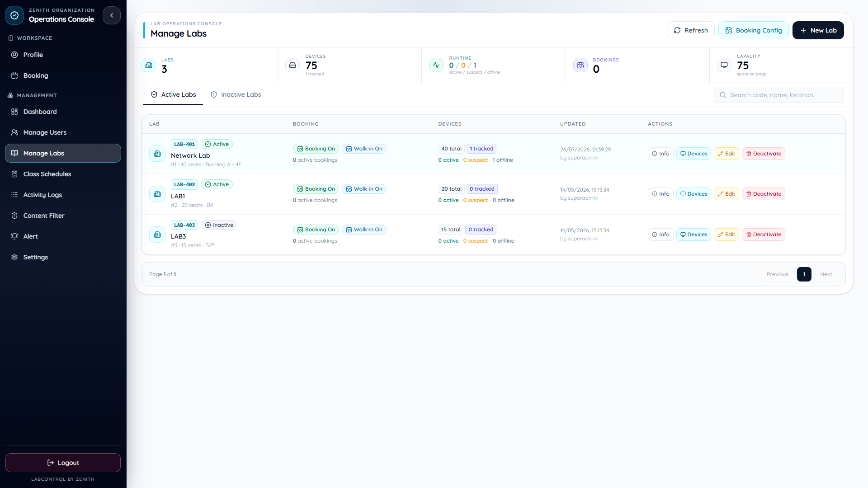View Activity Logs

[x=63, y=195]
